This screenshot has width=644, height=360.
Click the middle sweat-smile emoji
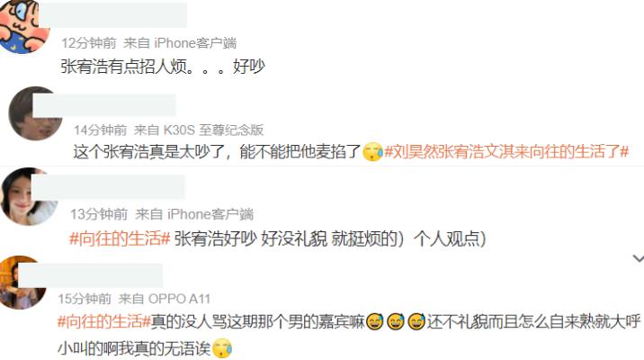[x=396, y=322]
